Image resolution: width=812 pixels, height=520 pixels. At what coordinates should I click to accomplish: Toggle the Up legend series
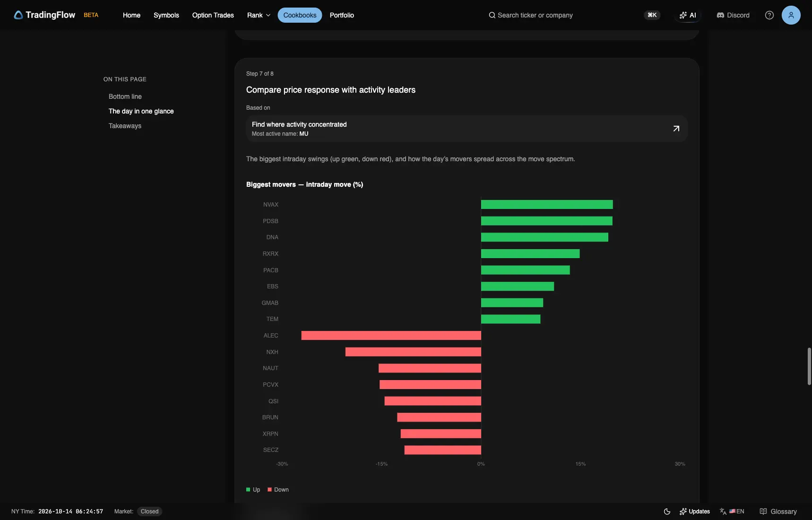pyautogui.click(x=253, y=490)
